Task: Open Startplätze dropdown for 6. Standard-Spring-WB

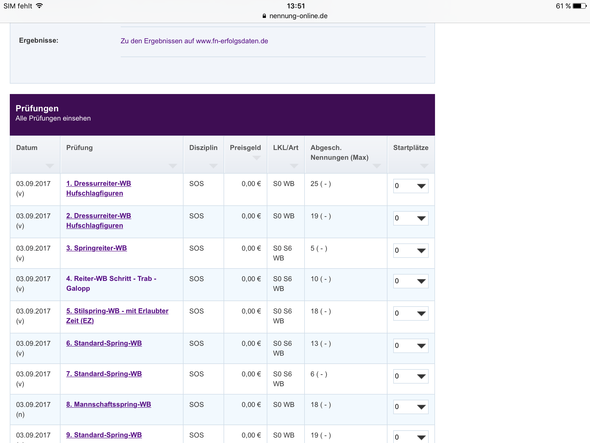Action: point(411,346)
